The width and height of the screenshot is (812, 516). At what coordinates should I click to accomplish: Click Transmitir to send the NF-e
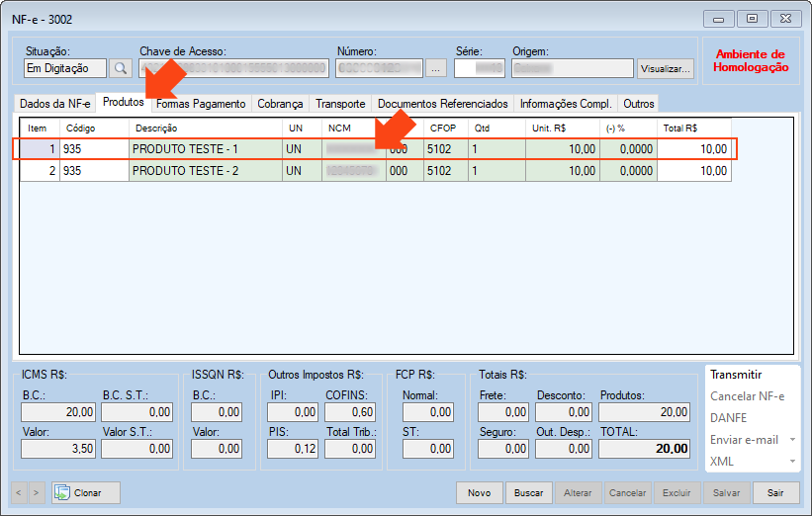[x=736, y=375]
